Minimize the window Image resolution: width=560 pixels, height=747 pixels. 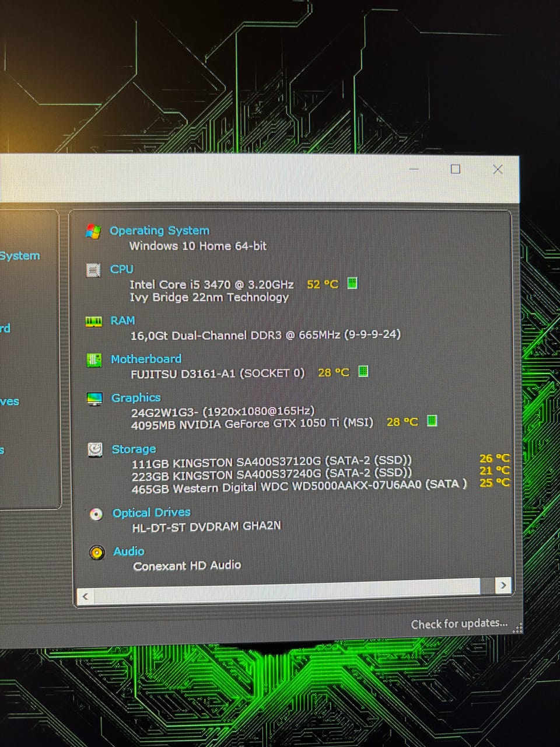[414, 169]
